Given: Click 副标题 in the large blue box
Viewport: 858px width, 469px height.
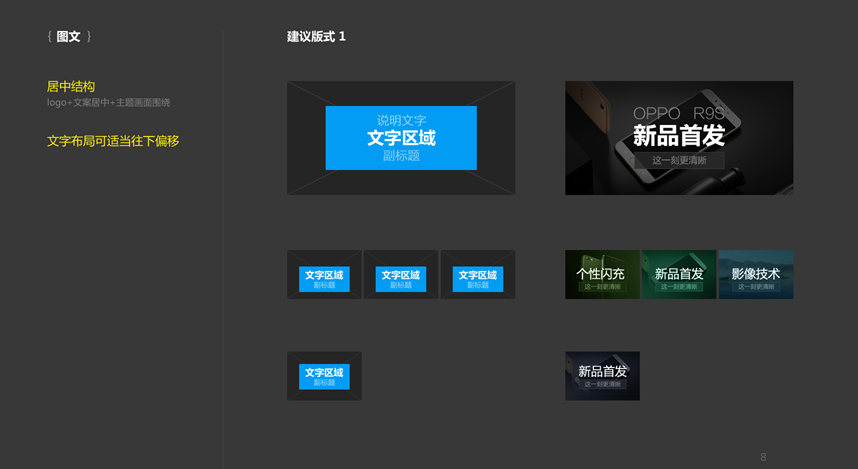Looking at the screenshot, I should [400, 156].
